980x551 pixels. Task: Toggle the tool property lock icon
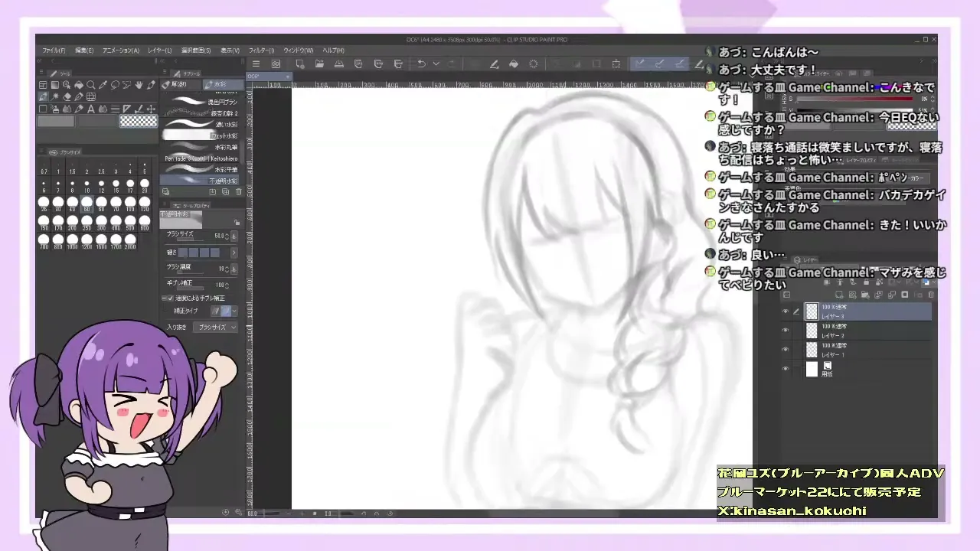click(237, 222)
